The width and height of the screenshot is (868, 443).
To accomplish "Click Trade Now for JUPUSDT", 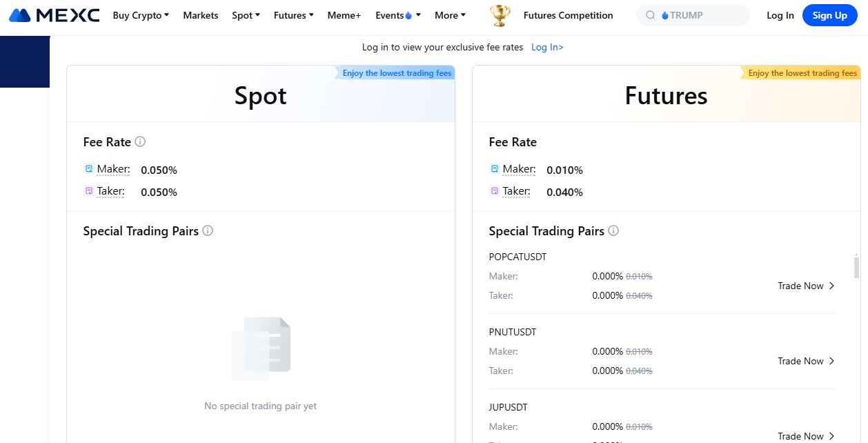I will [806, 436].
